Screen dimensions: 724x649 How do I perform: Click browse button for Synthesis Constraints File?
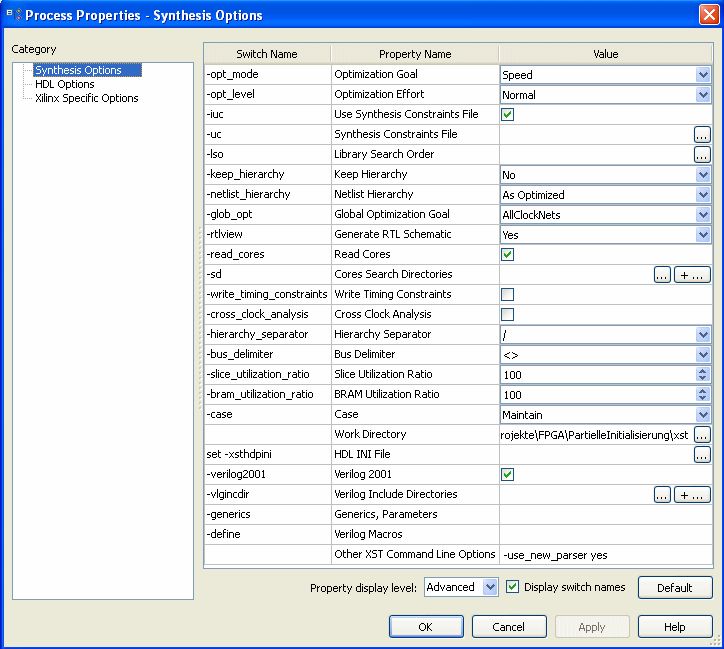click(702, 134)
